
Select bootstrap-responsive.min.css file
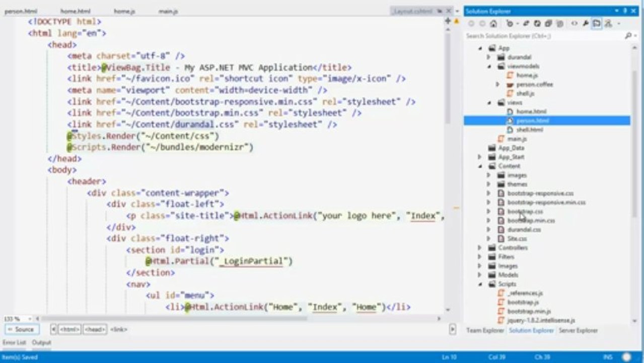(546, 203)
